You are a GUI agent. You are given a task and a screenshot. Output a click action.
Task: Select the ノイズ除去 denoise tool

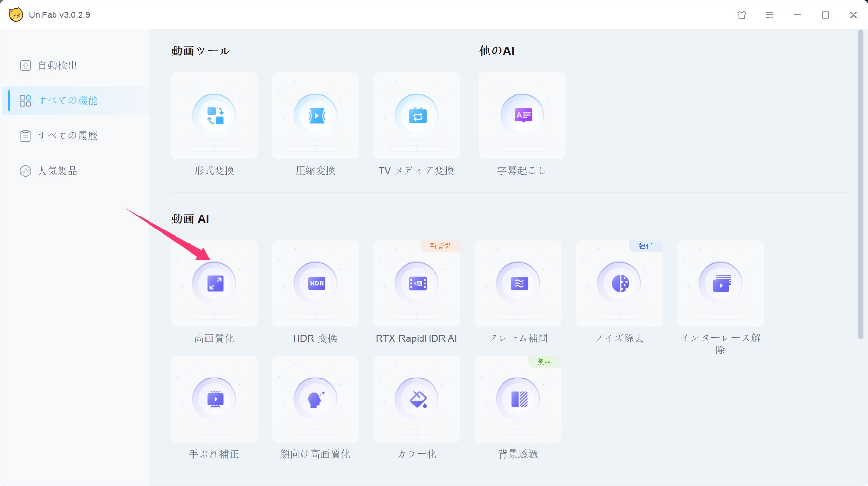pyautogui.click(x=619, y=283)
